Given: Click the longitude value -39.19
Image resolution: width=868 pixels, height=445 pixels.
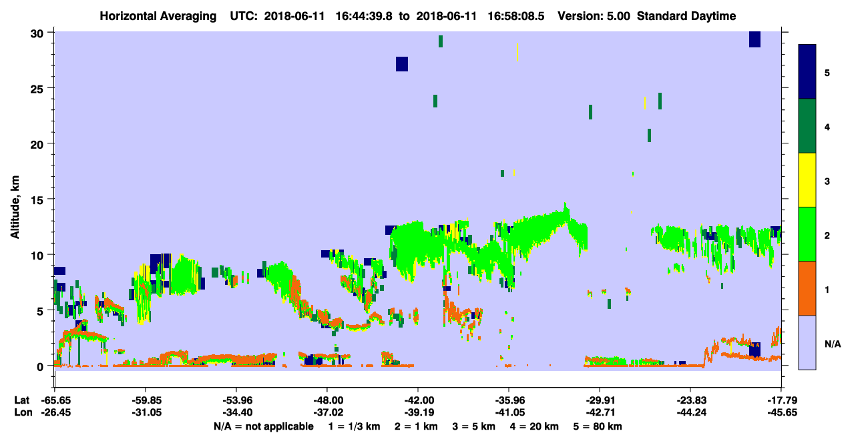Looking at the screenshot, I should tap(417, 413).
